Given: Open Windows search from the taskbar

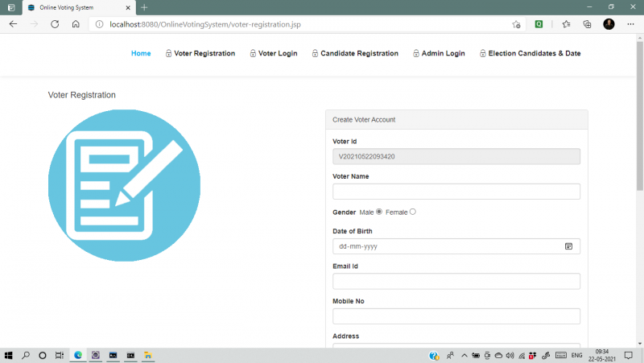Looking at the screenshot, I should click(x=26, y=355).
